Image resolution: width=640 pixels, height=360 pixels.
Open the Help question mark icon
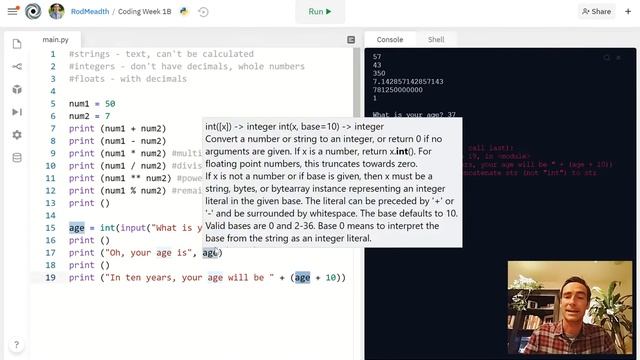click(x=16, y=345)
